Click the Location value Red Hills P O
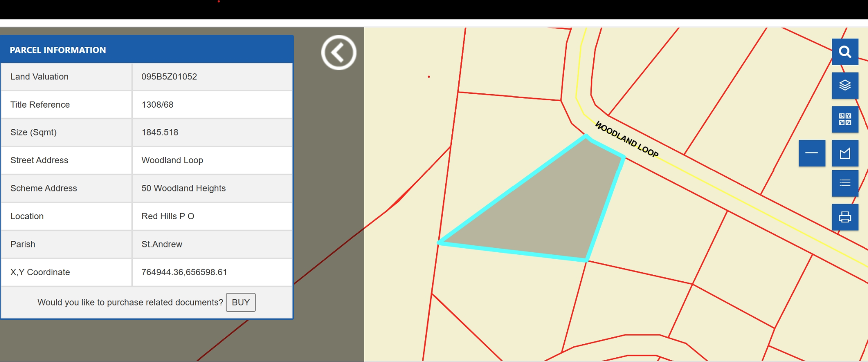The image size is (868, 362). [x=168, y=216]
